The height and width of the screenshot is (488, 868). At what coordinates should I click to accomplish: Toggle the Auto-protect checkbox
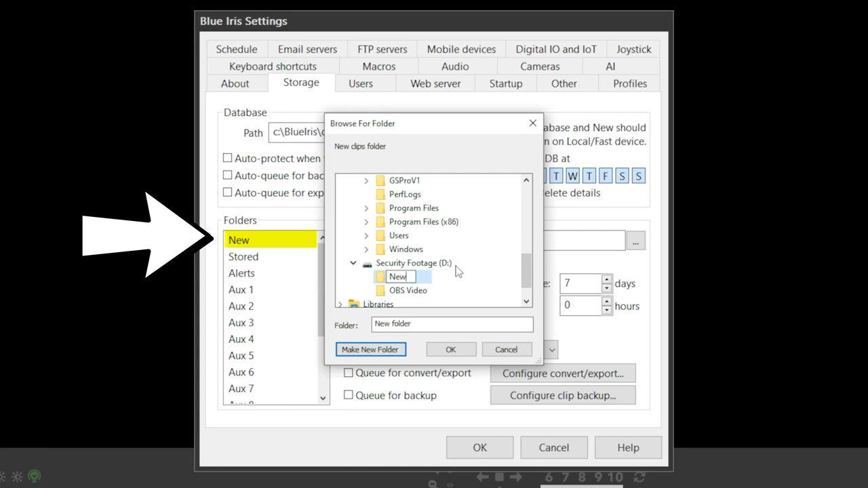(x=228, y=158)
